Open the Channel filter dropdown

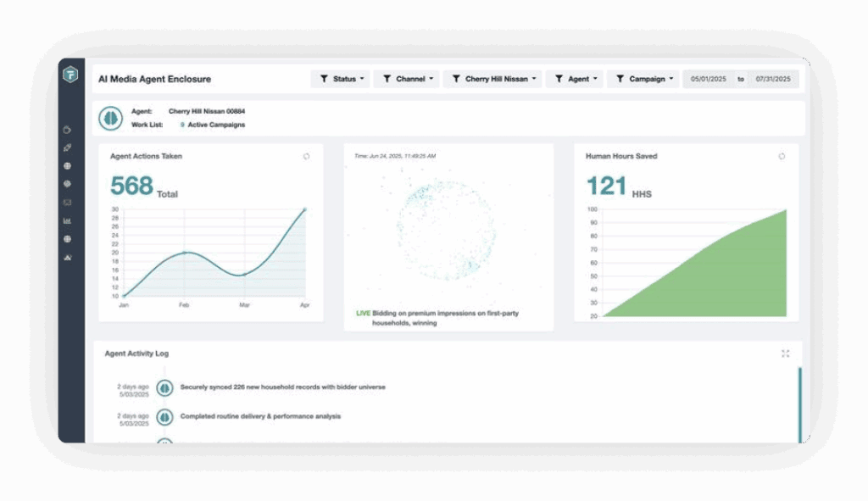pyautogui.click(x=407, y=79)
